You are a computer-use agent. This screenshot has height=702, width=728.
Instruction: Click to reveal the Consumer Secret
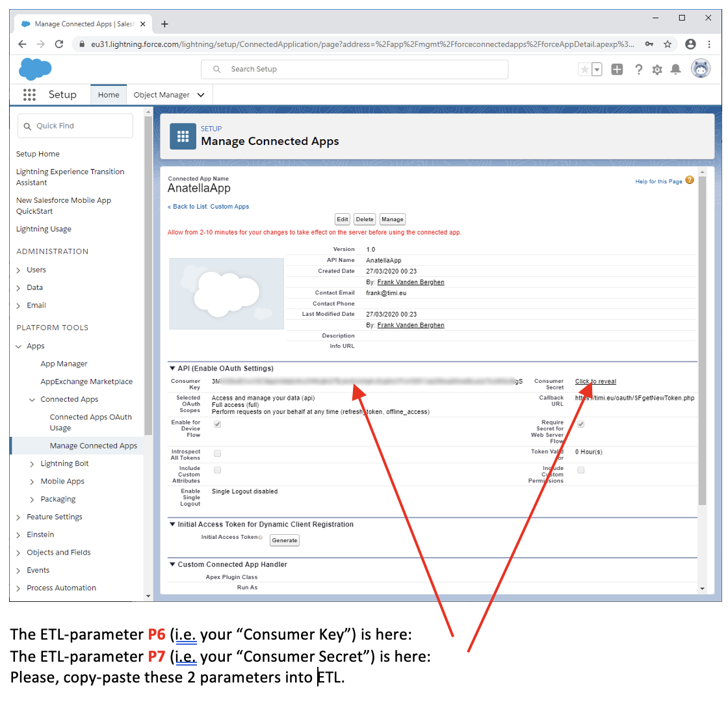tap(595, 382)
